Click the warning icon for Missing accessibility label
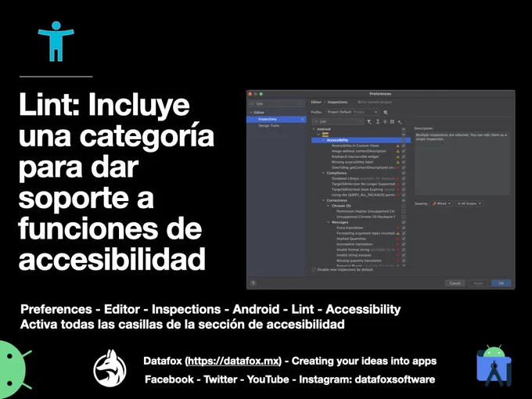 click(398, 162)
